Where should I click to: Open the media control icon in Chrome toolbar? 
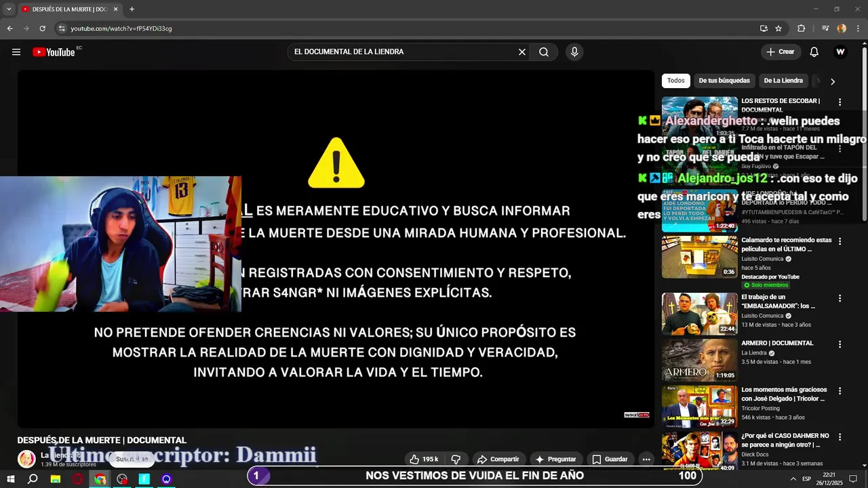pyautogui.click(x=825, y=28)
